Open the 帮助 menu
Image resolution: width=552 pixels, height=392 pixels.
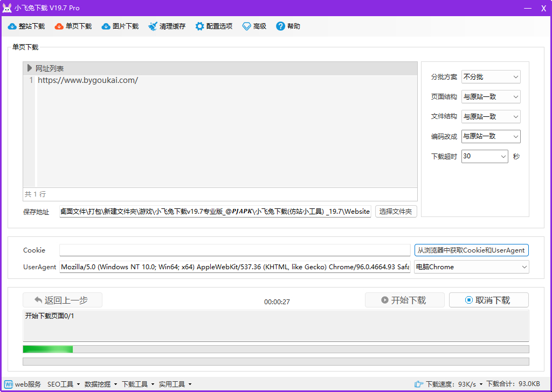coord(288,26)
